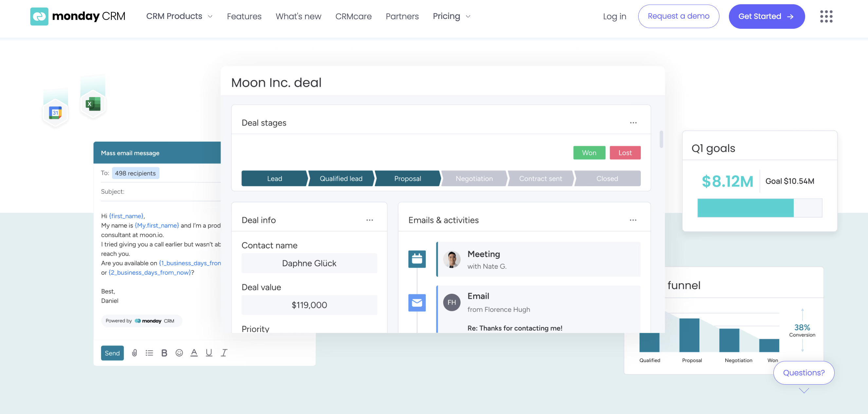Go to CRMcare page
The width and height of the screenshot is (868, 414).
pyautogui.click(x=353, y=16)
